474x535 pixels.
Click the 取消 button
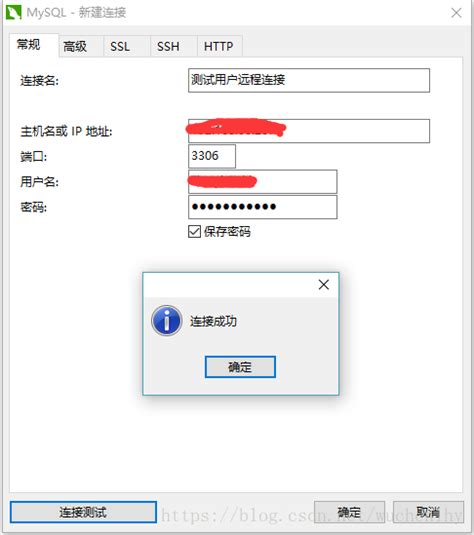tap(428, 512)
